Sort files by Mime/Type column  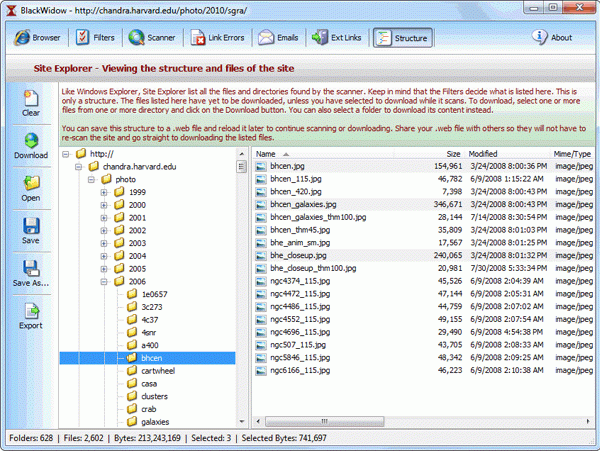click(572, 154)
